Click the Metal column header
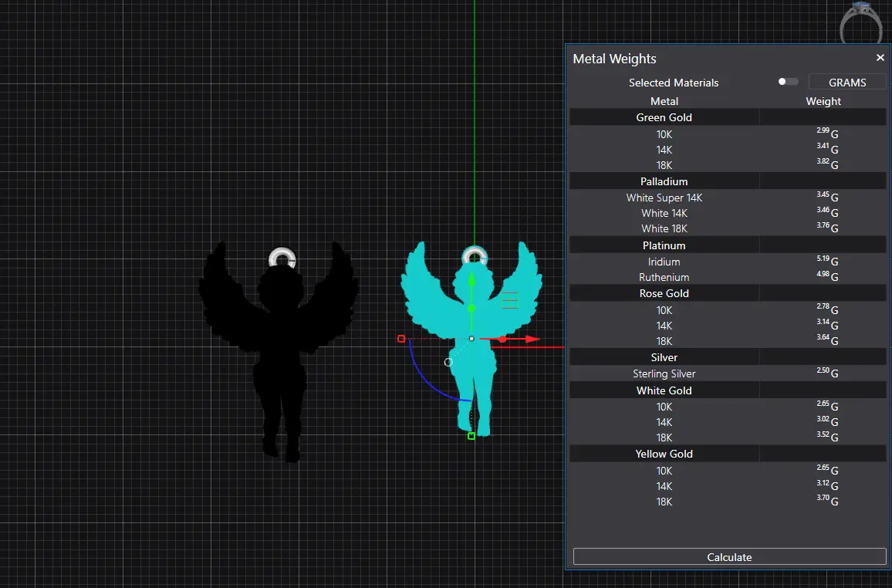This screenshot has width=892, height=588. pyautogui.click(x=664, y=101)
